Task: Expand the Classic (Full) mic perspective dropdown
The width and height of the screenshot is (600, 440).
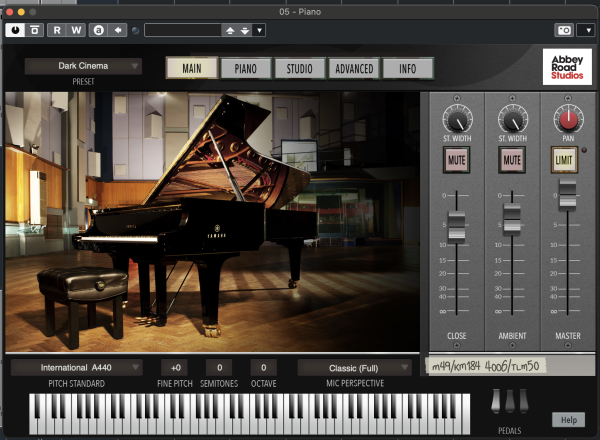Action: 354,368
